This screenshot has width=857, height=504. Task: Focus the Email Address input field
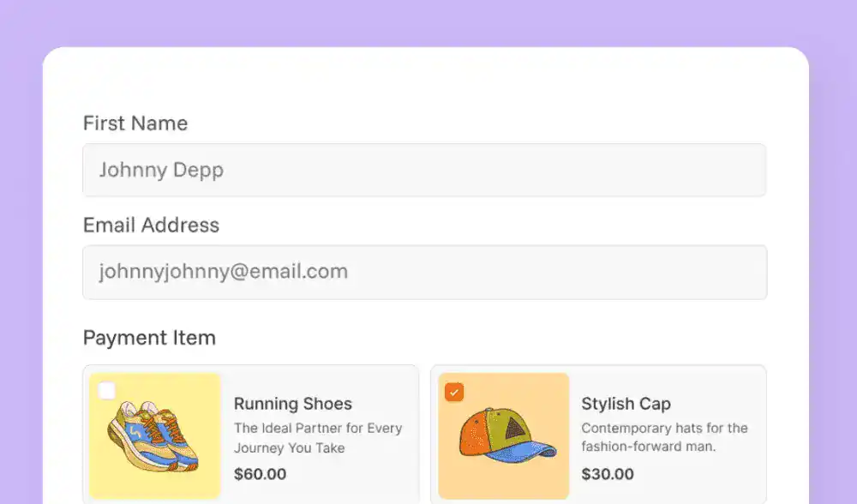[424, 273]
